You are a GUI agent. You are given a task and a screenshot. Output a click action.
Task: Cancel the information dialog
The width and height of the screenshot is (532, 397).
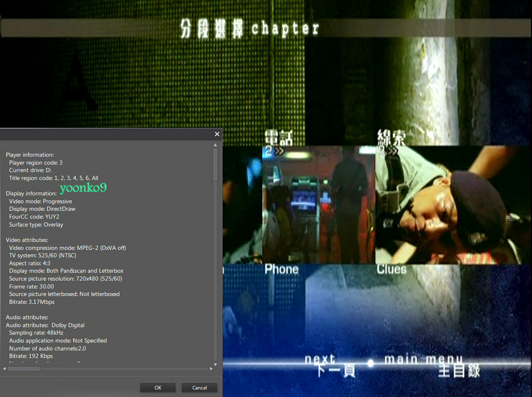tap(199, 388)
